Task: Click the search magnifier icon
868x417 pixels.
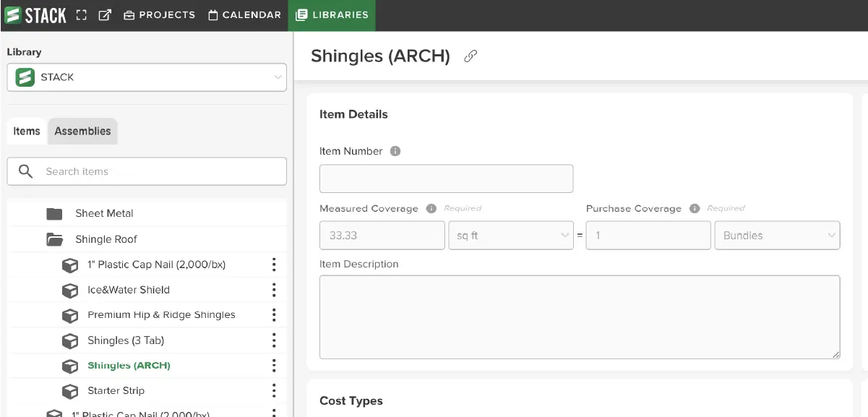Action: (25, 171)
